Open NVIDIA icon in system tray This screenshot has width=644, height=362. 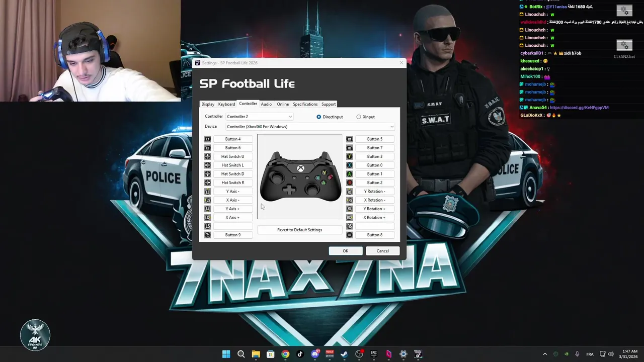(x=567, y=354)
